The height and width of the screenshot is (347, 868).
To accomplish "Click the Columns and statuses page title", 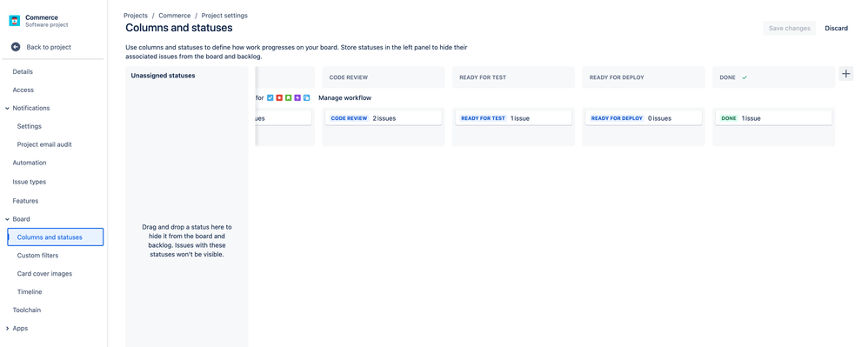I will [179, 27].
